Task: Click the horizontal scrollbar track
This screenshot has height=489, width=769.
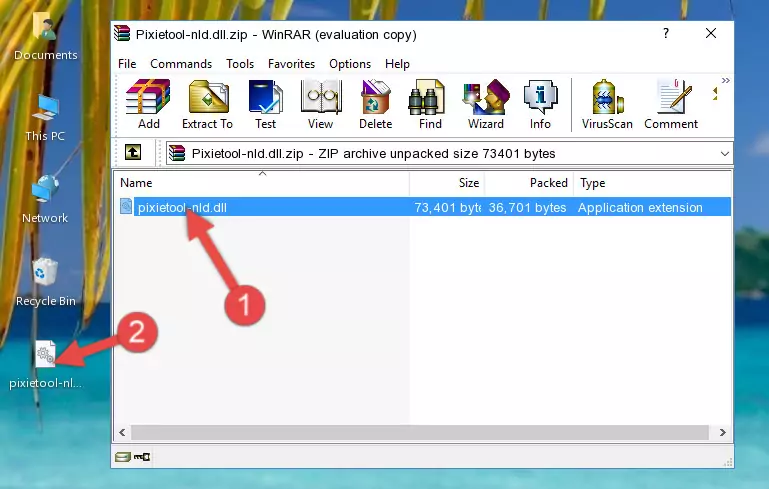Action: (420, 432)
